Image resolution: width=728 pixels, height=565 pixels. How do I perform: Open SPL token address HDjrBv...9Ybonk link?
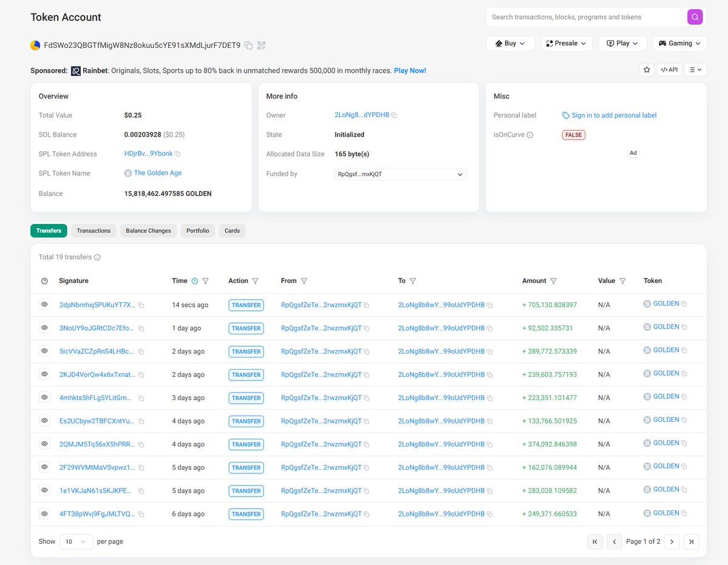[x=149, y=154]
